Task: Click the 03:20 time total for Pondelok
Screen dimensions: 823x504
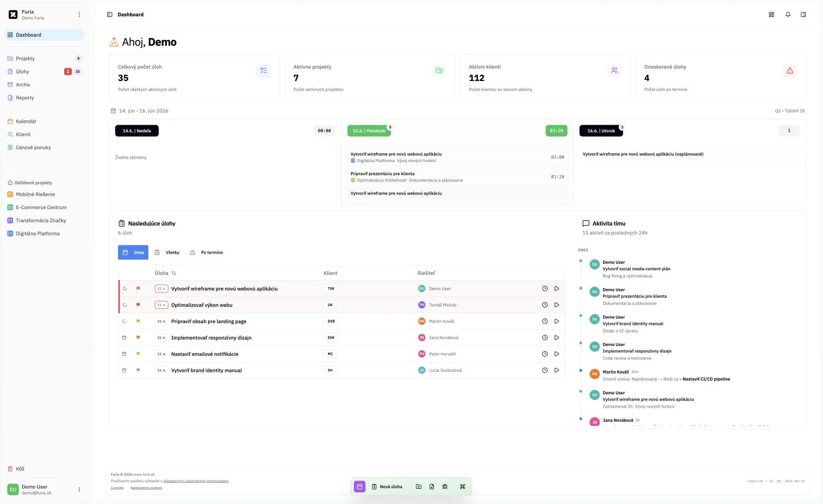Action: (557, 131)
